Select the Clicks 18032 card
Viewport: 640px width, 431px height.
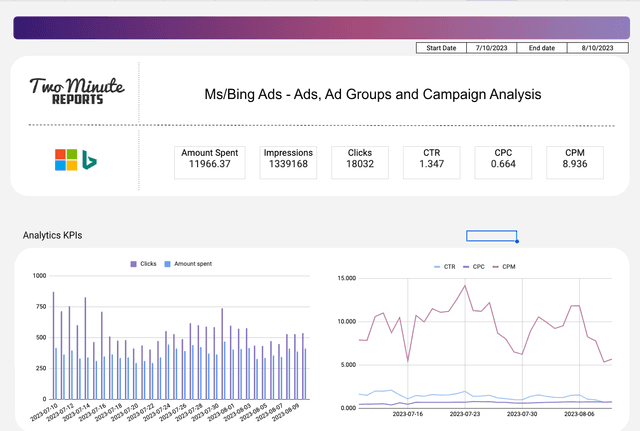[360, 162]
